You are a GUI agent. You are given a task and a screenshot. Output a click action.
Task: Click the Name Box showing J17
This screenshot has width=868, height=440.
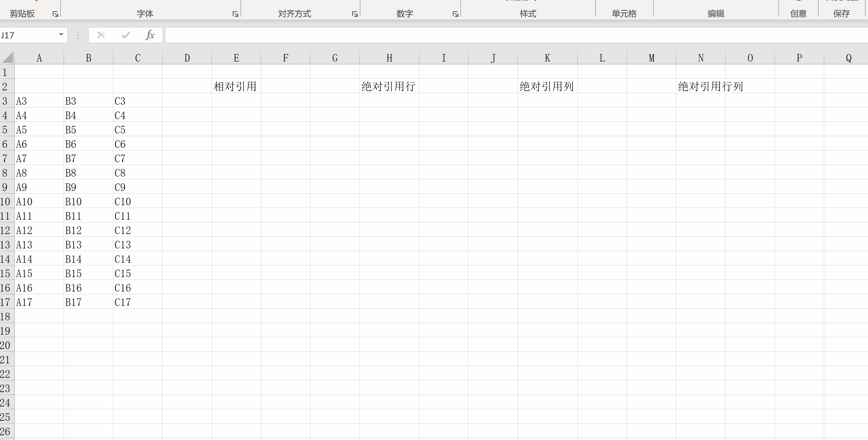pyautogui.click(x=29, y=35)
